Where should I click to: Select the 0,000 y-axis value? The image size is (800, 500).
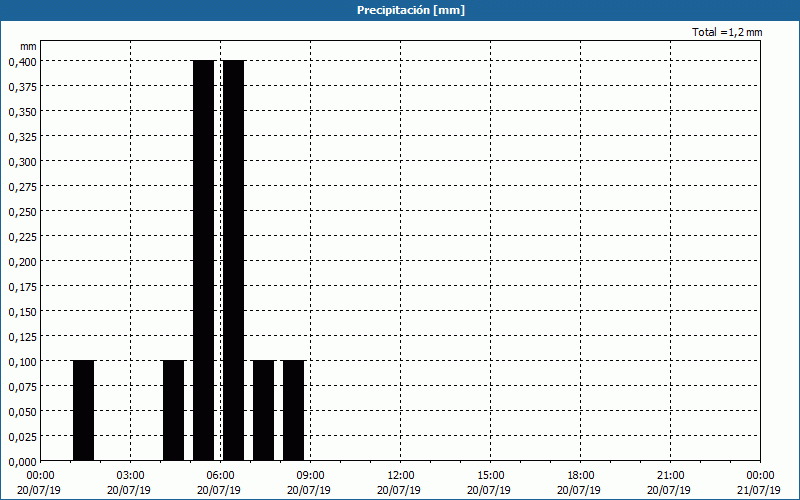[22, 461]
